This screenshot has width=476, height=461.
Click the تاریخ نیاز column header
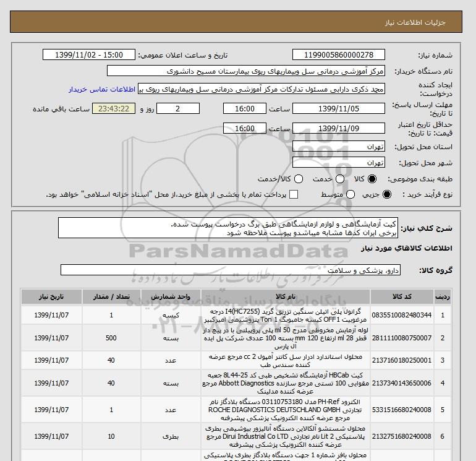[51, 296]
